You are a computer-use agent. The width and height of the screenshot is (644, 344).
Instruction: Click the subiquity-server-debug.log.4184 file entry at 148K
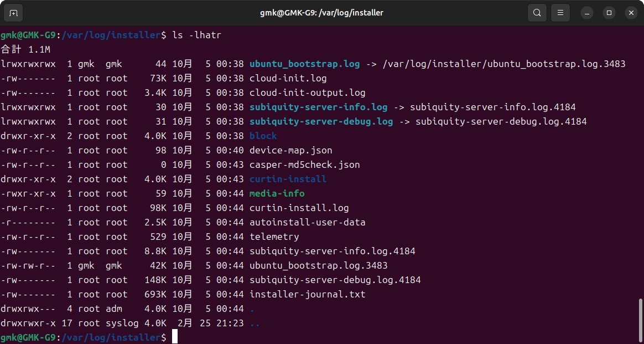(x=335, y=280)
